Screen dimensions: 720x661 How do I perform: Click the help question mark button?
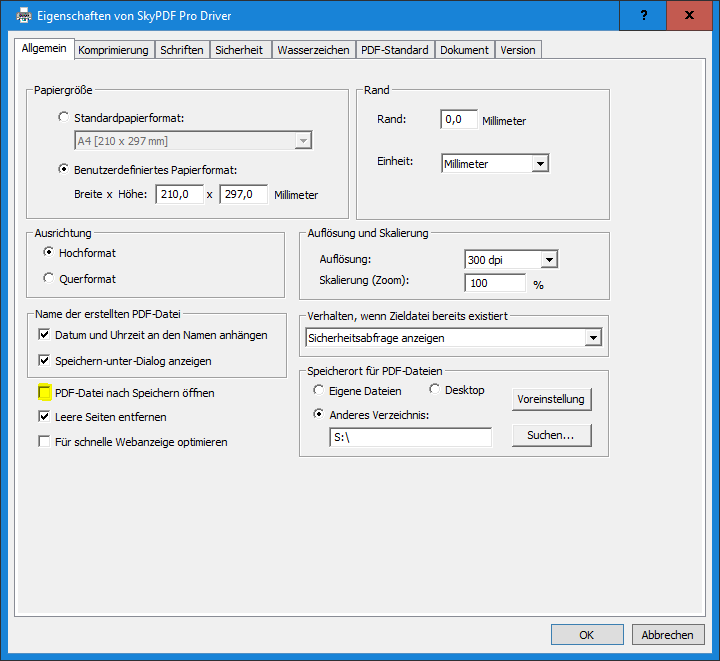point(643,15)
